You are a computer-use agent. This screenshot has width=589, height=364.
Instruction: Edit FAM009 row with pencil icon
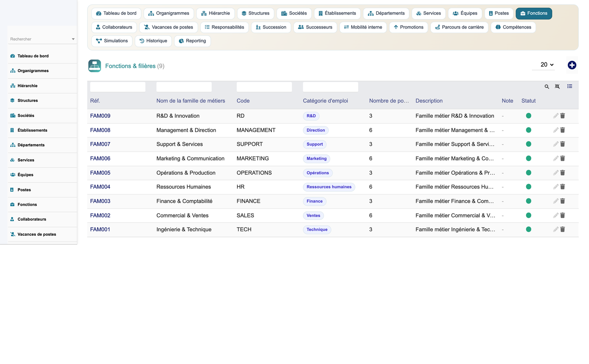pos(556,116)
